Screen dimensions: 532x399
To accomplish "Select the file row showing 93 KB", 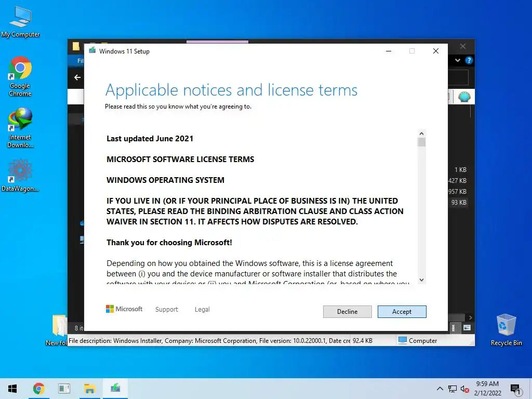I will tap(458, 203).
